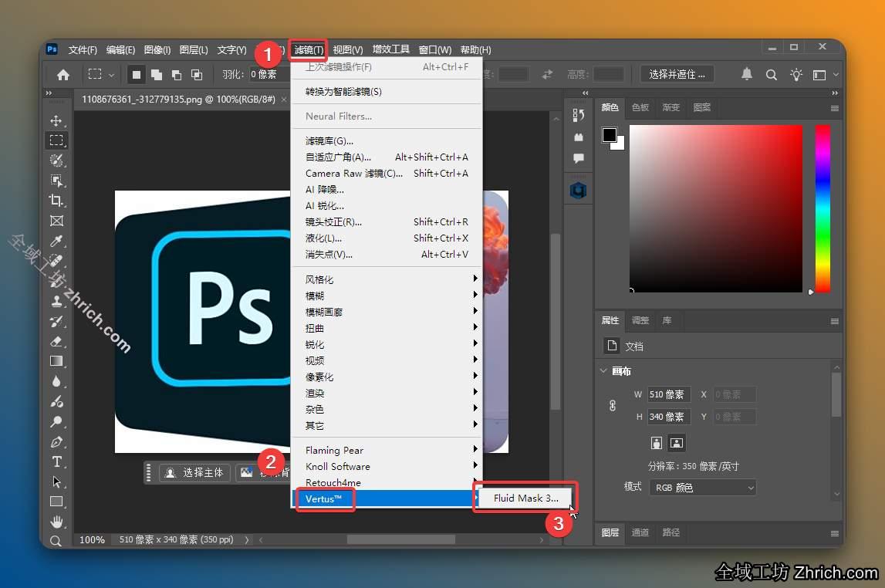Select the Type tool
The width and height of the screenshot is (885, 588).
(x=56, y=461)
